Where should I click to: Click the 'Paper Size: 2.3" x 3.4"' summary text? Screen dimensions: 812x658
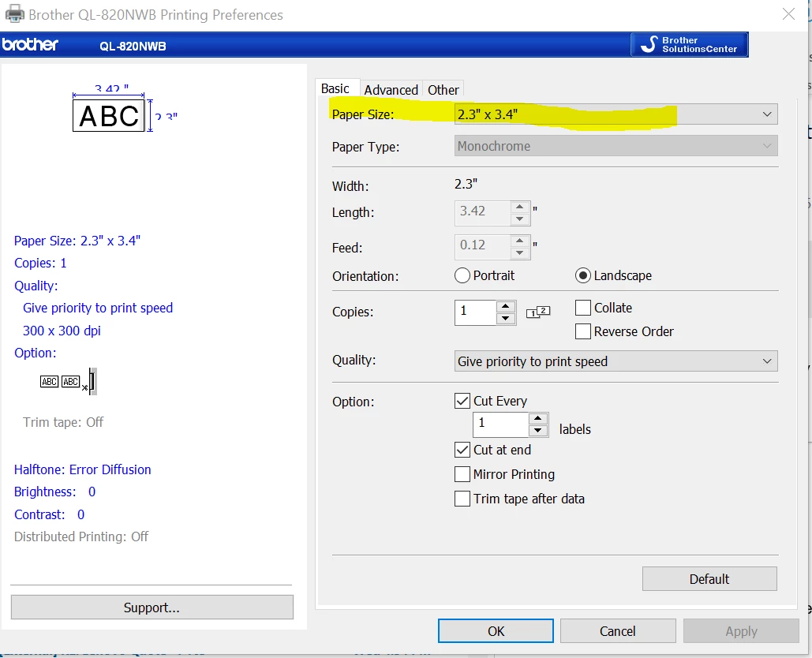click(x=77, y=241)
